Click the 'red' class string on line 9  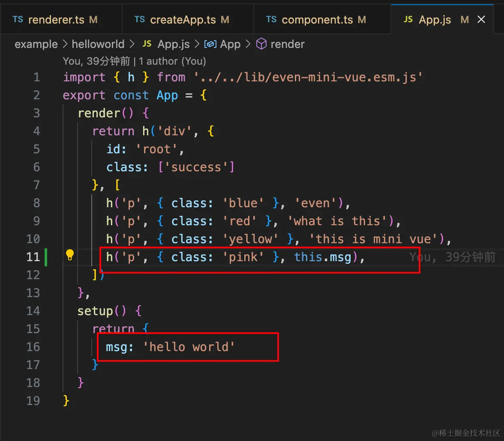point(240,221)
